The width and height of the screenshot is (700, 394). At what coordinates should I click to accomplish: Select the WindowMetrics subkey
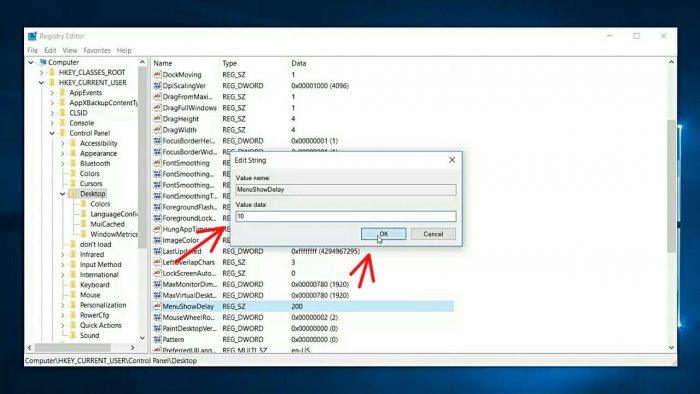[114, 234]
